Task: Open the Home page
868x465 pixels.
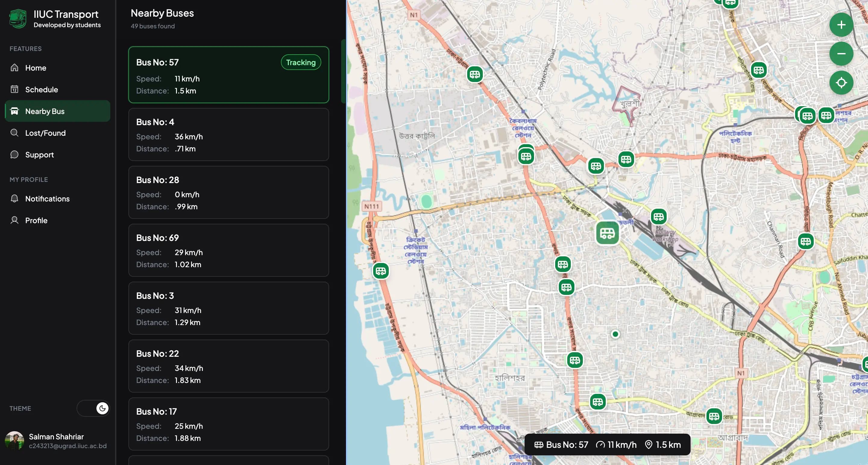Action: [35, 68]
